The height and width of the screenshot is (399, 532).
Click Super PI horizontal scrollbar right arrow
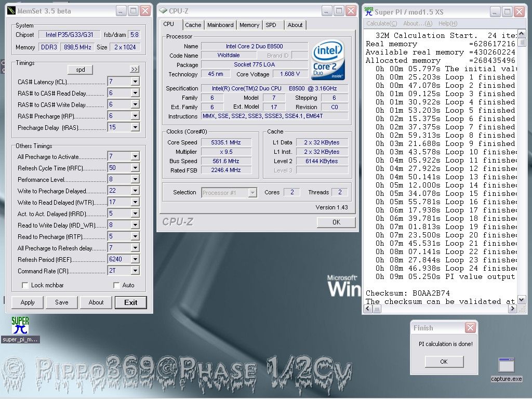click(x=512, y=309)
